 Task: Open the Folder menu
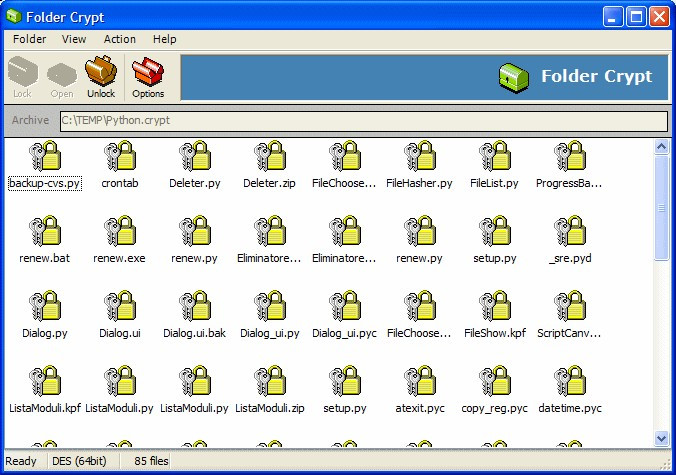[29, 39]
